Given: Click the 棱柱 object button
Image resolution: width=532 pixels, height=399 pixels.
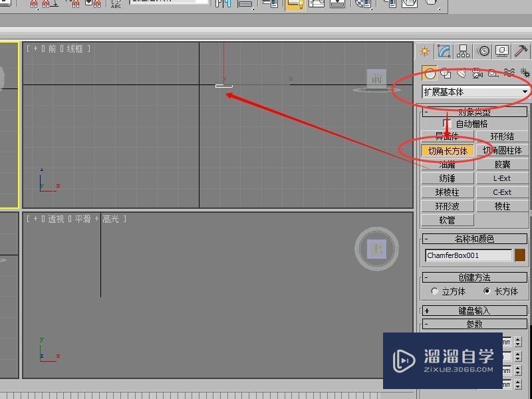Looking at the screenshot, I should pyautogui.click(x=503, y=206).
